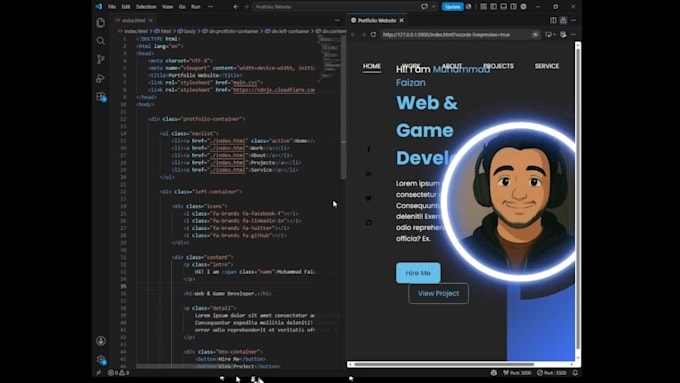
Task: Open more actions for left editor group
Action: pos(337,20)
